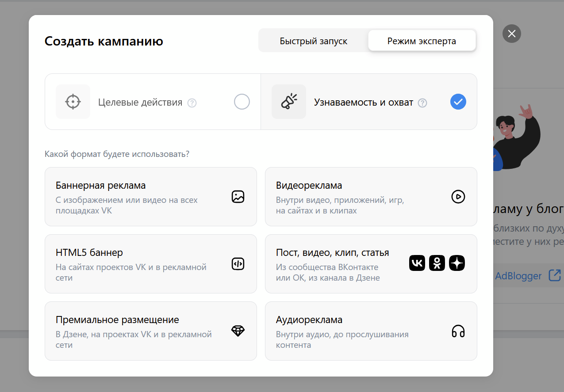Viewport: 564px width, 392px height.
Task: Click the Видеореклама play icon
Action: pos(458,197)
